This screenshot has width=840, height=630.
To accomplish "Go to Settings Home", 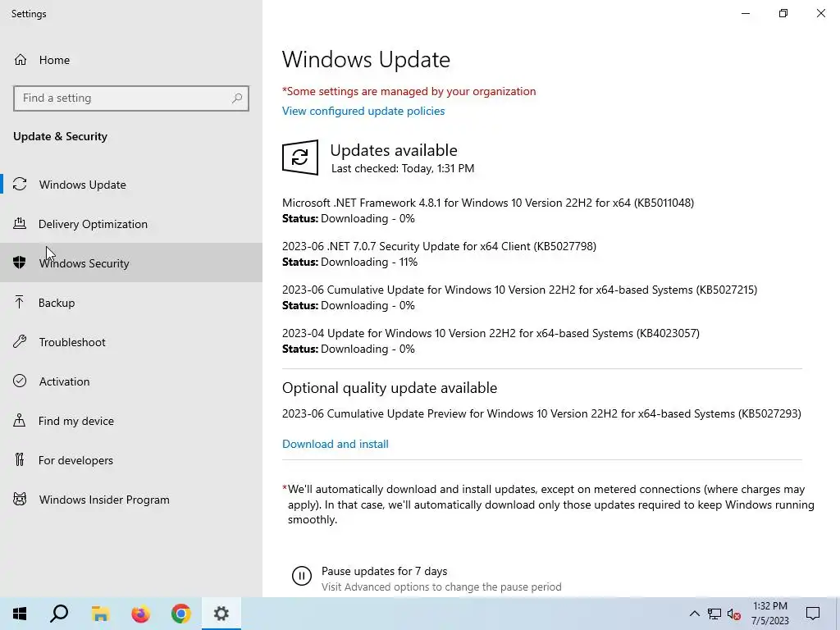I will [131, 60].
